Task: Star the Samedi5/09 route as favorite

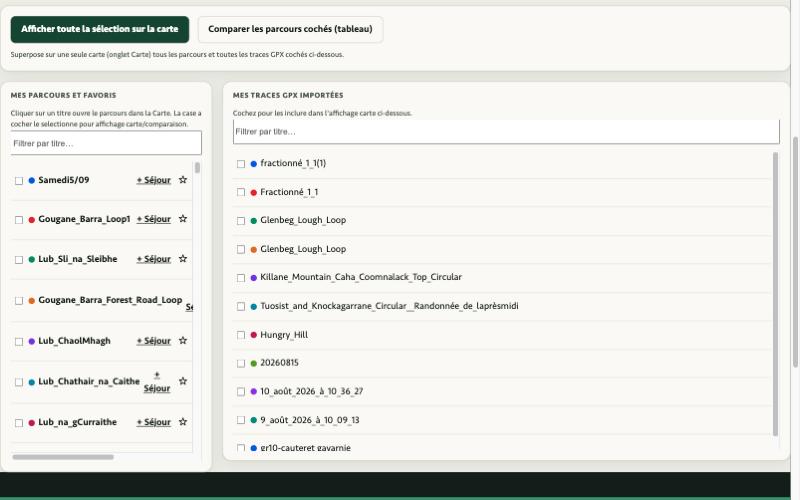Action: 183,180
